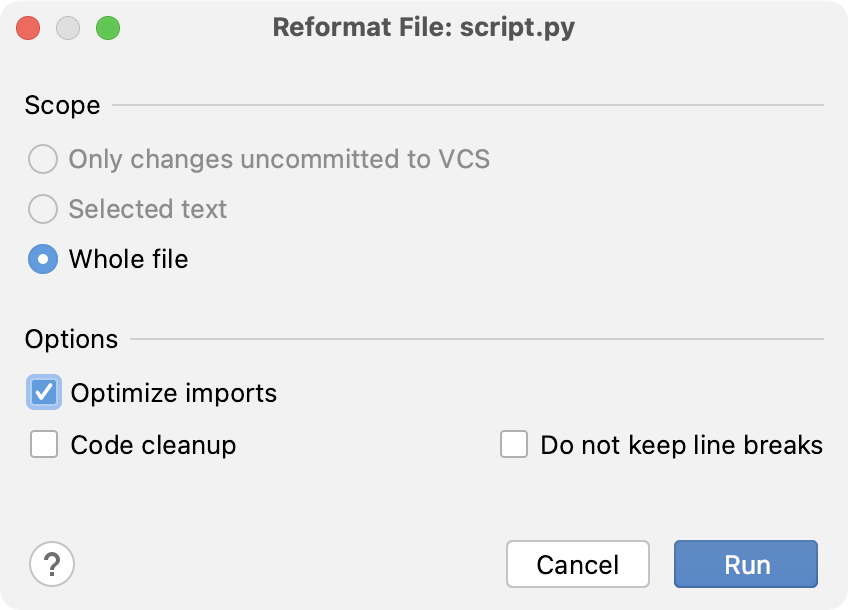Enable Do not keep line breaks option
Screen dimensions: 848x610
tap(514, 444)
